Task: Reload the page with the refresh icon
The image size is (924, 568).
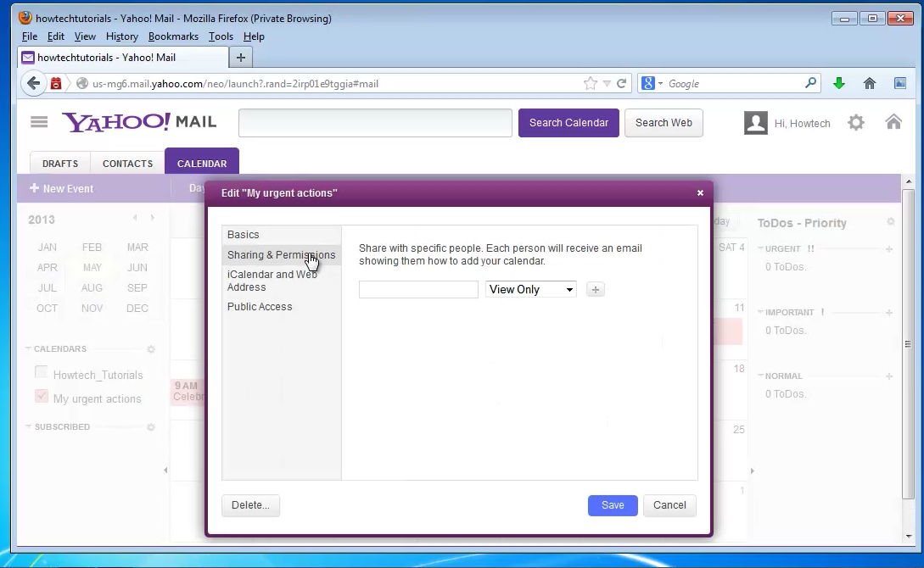Action: click(x=621, y=84)
